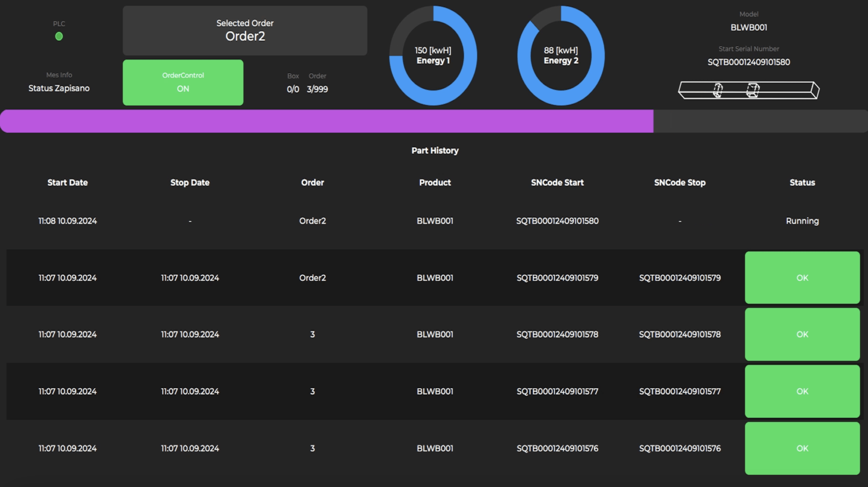Click BLWB001 product in the Running row
Image resolution: width=868 pixels, height=487 pixels.
435,221
